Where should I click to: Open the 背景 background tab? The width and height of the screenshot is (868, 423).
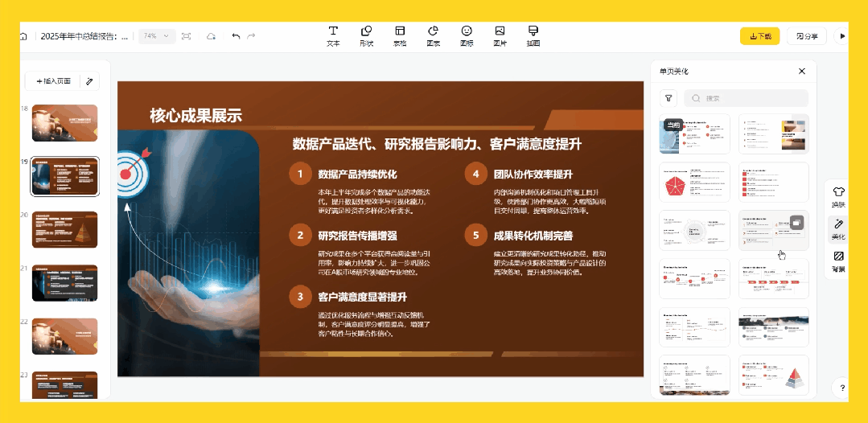(838, 262)
